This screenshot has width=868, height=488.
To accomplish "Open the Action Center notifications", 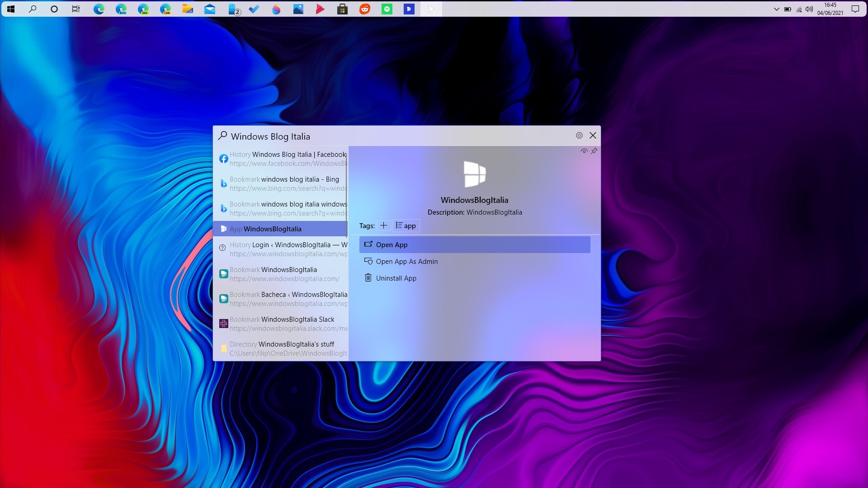I will (x=855, y=9).
